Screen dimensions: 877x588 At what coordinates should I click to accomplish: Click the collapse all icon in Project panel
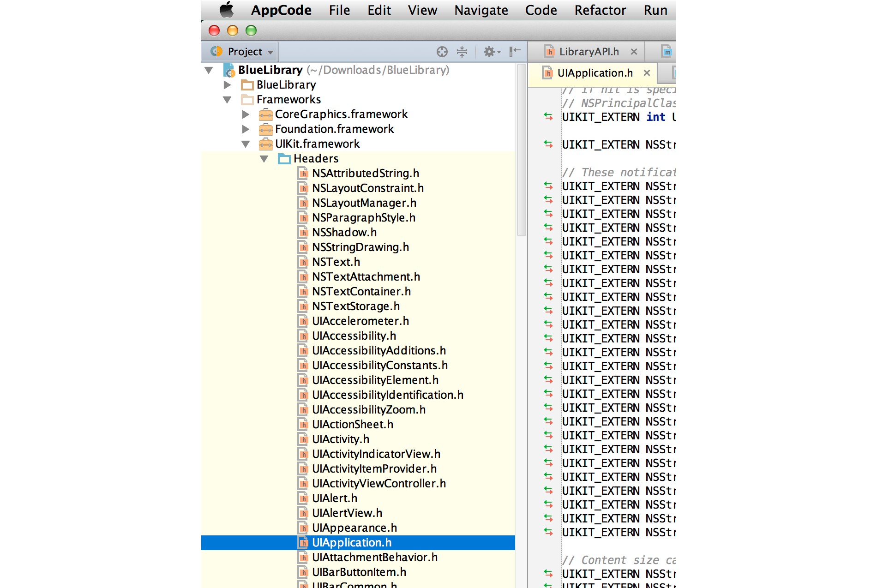462,52
